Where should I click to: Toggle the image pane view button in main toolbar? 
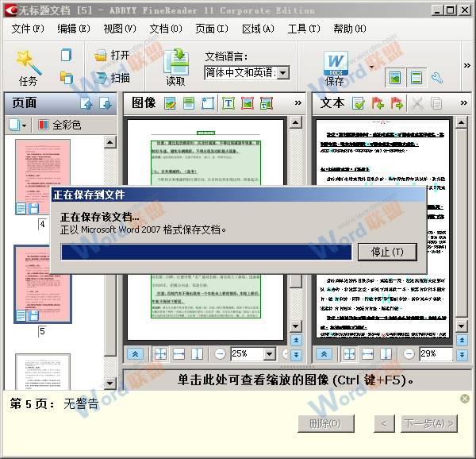pyautogui.click(x=395, y=78)
